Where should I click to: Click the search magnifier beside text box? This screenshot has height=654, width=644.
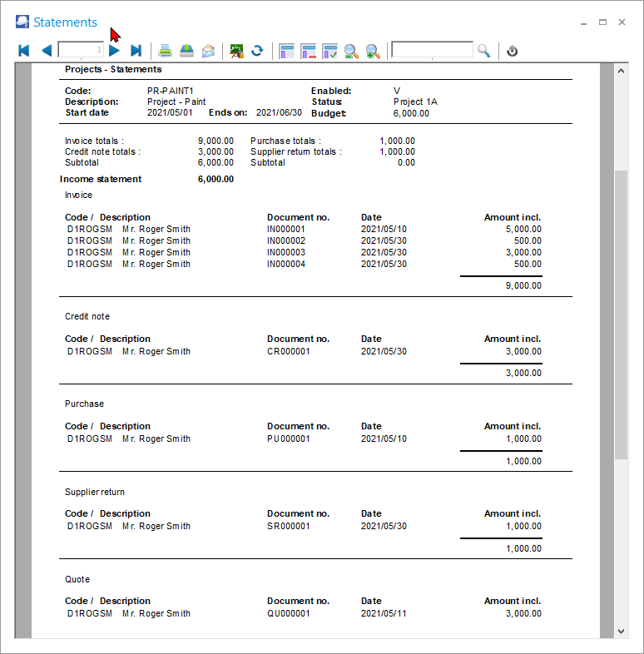[x=484, y=51]
